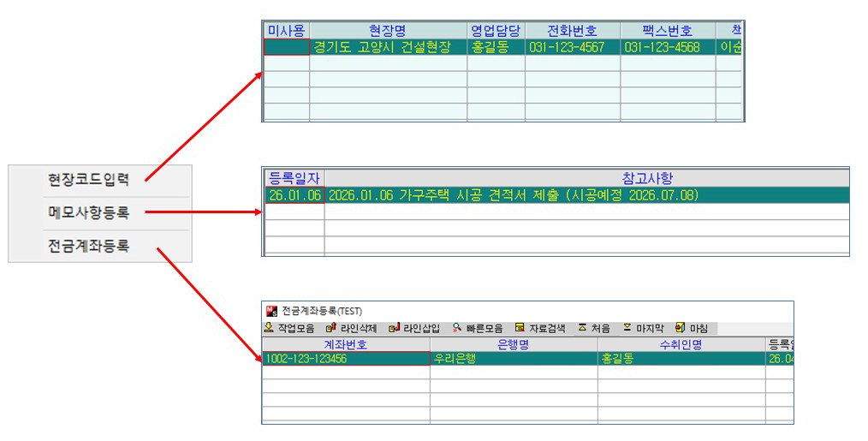Select 홍길동 in the 수취인명 column
This screenshot has width=868, height=441.
click(681, 359)
